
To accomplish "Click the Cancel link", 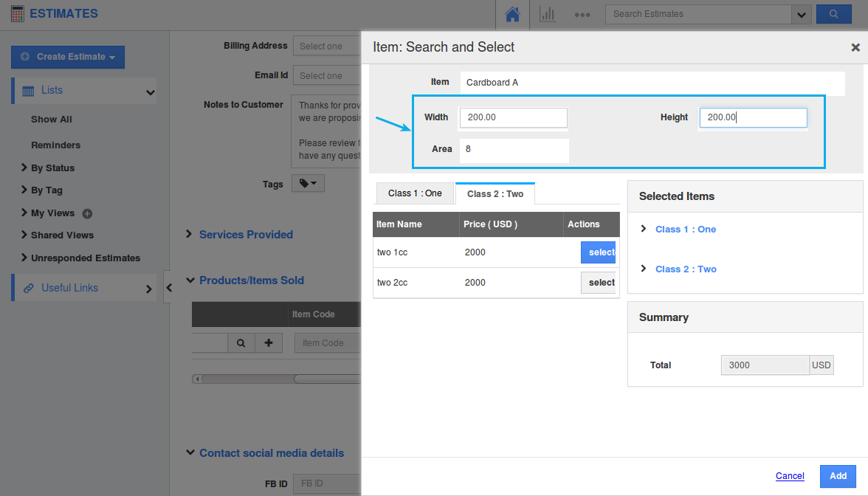I will 790,476.
